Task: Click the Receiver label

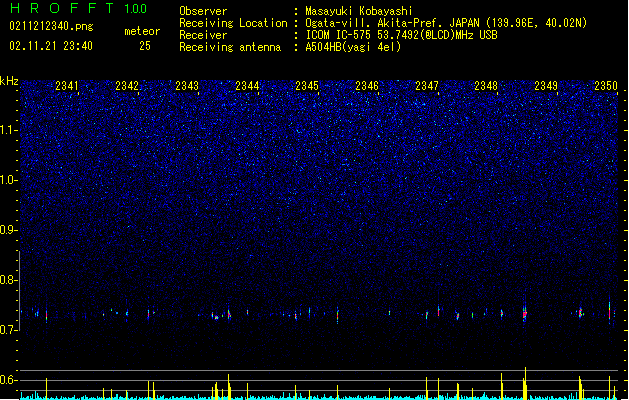Action: click(x=203, y=35)
